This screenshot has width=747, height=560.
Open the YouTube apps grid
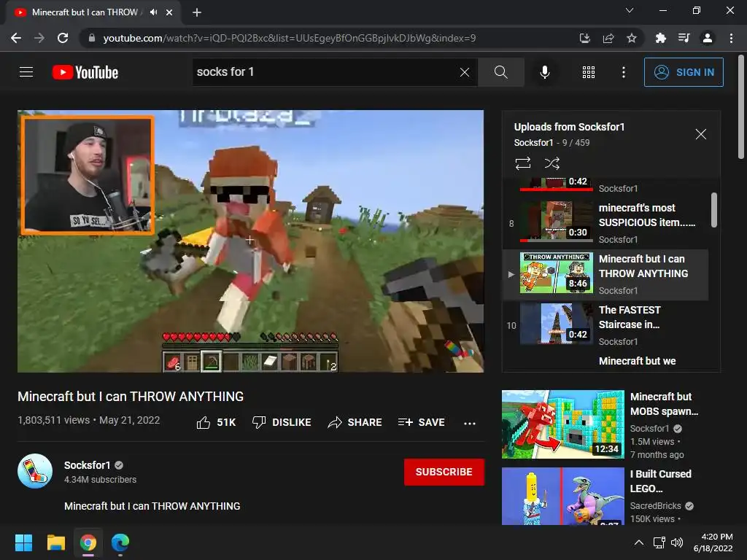pos(589,72)
